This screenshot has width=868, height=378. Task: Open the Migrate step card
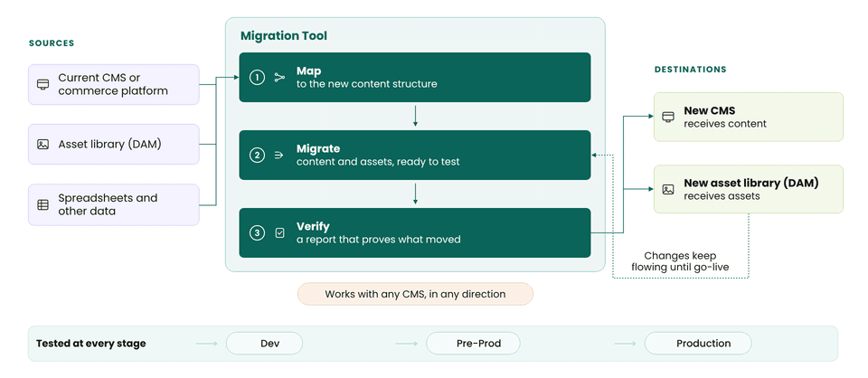click(x=415, y=155)
